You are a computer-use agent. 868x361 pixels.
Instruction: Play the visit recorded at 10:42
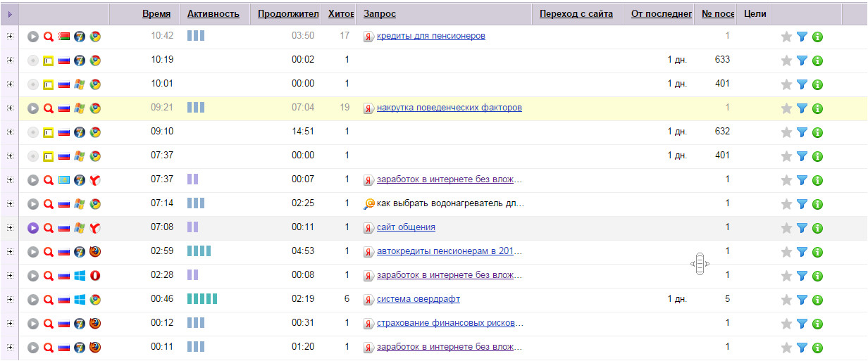(33, 37)
